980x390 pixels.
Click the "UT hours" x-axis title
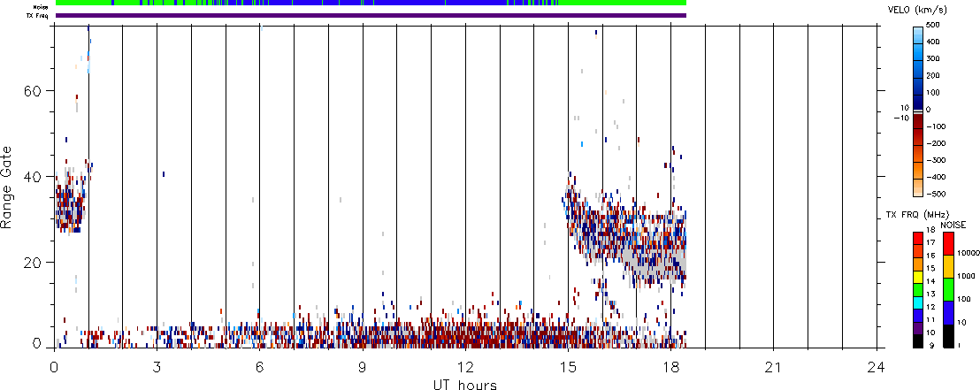465,384
